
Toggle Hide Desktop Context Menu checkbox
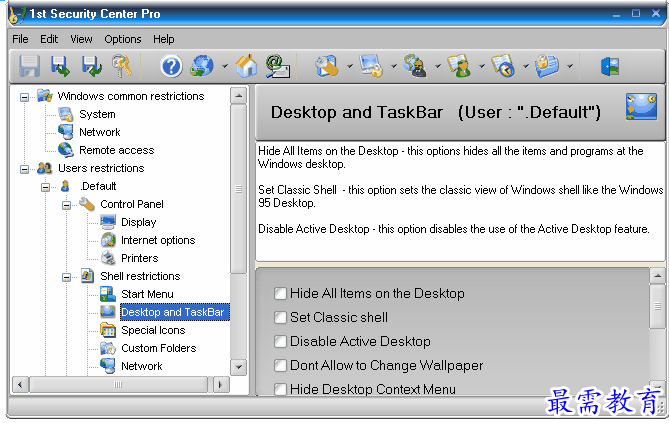coord(280,389)
